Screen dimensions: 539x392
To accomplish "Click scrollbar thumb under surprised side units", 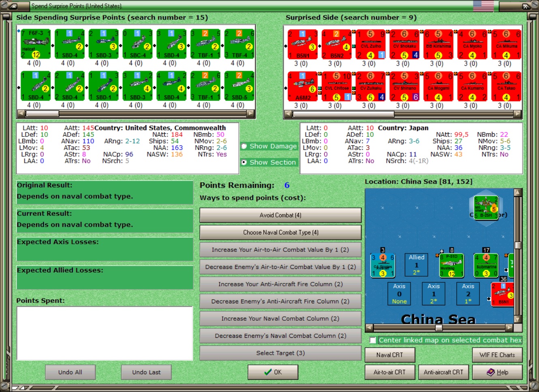I will (343, 114).
